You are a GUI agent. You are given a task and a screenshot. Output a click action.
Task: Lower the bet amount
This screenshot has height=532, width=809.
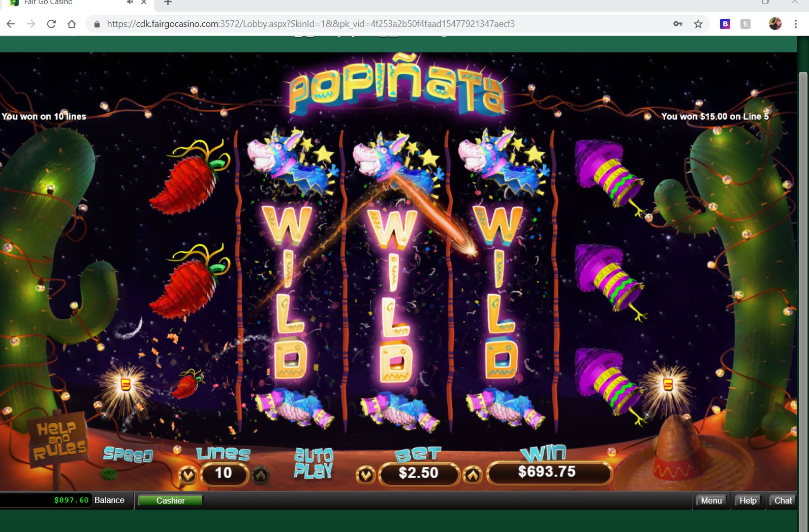tap(366, 475)
